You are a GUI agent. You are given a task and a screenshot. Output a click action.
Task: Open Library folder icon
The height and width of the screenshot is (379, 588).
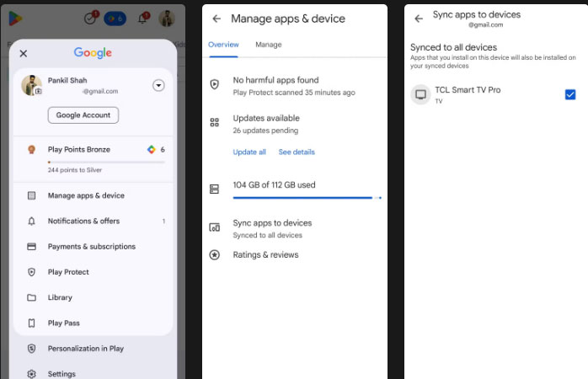31,297
